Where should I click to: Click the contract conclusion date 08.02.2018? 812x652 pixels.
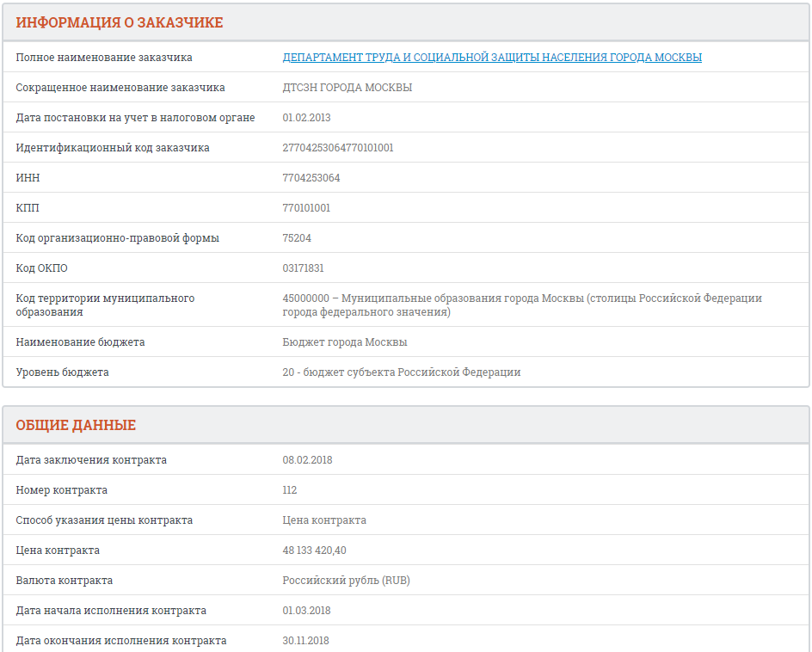pos(307,460)
